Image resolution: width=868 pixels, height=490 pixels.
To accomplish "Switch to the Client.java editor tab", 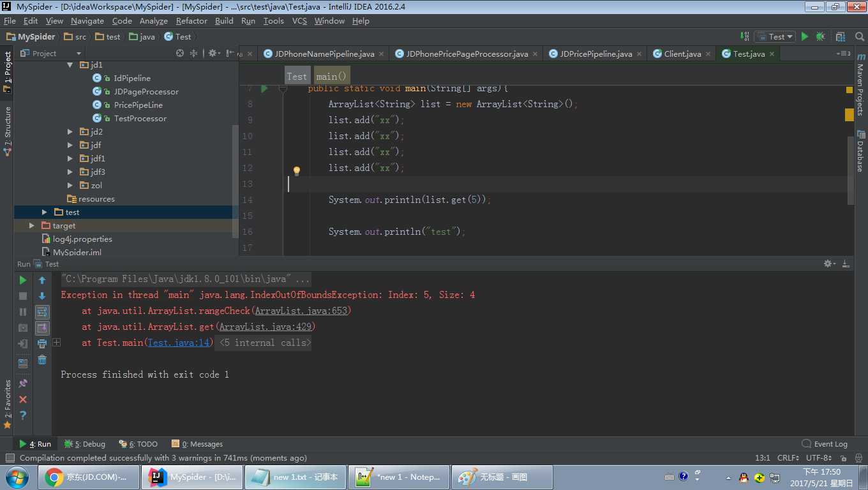I will (682, 54).
